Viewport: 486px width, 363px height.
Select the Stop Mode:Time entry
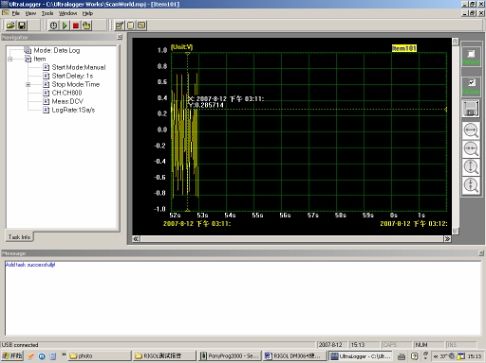[x=76, y=84]
